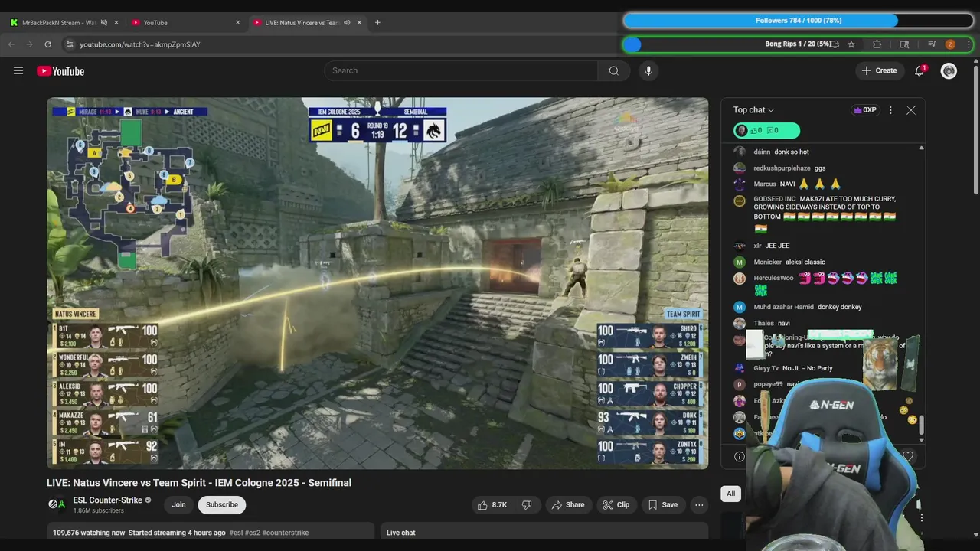Viewport: 980px width, 551px height.
Task: Click the search magnifier button
Action: pyautogui.click(x=614, y=71)
